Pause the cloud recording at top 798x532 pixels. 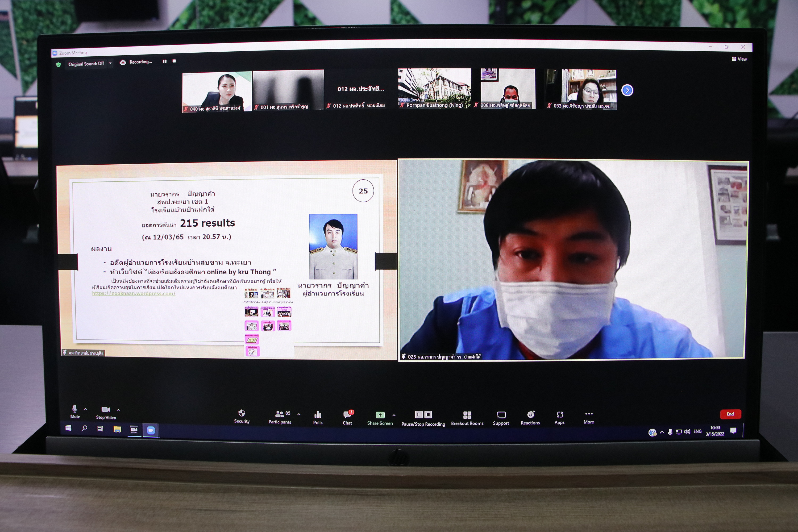(165, 61)
